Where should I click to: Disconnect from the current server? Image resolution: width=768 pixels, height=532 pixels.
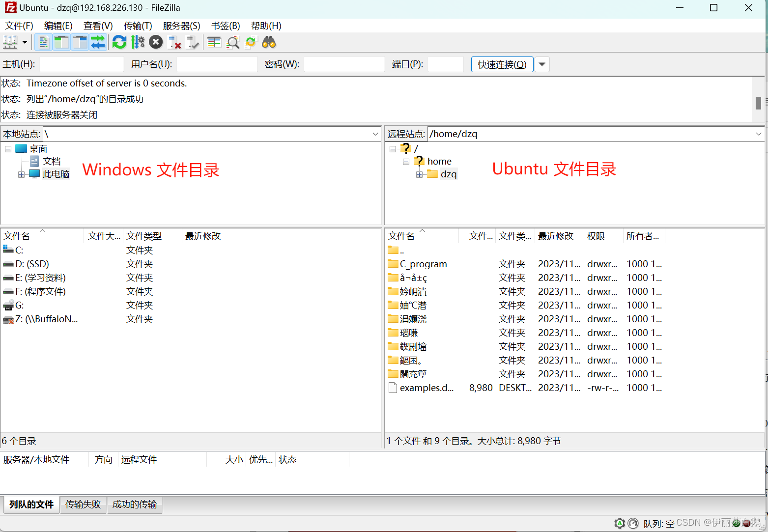point(174,42)
